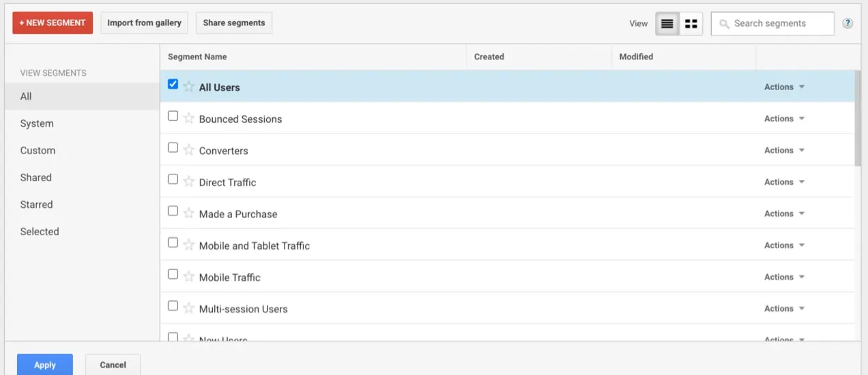Click the New Segment button
868x375 pixels.
coord(53,22)
